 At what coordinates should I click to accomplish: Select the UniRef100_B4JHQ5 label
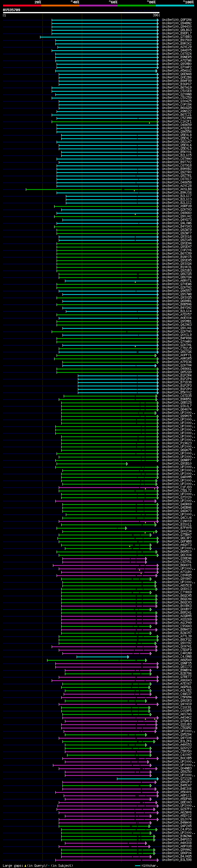tap(176, 856)
